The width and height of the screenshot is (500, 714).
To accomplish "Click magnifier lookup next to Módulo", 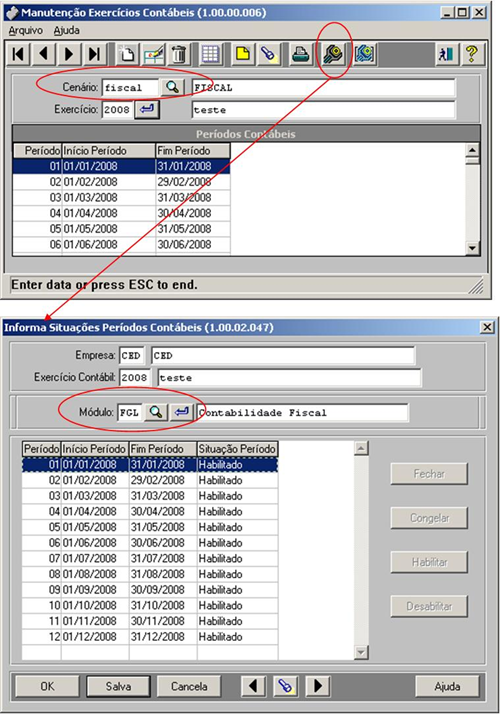I will point(156,413).
